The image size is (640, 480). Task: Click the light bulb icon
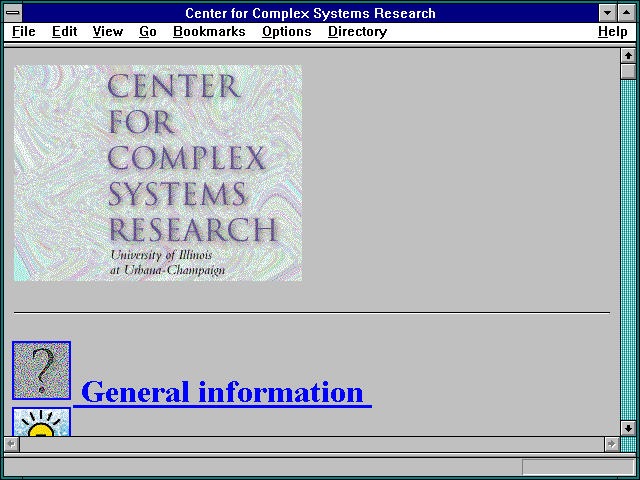(x=41, y=422)
